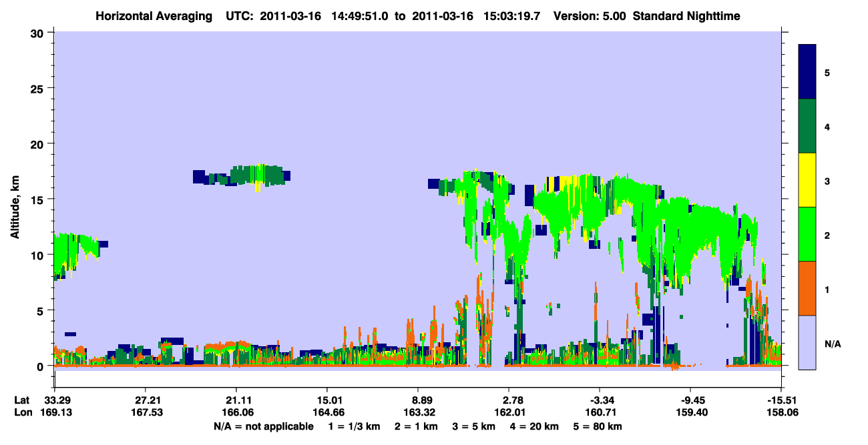This screenshot has width=868, height=445.
Task: Click latitude value '21.11'
Action: 236,400
